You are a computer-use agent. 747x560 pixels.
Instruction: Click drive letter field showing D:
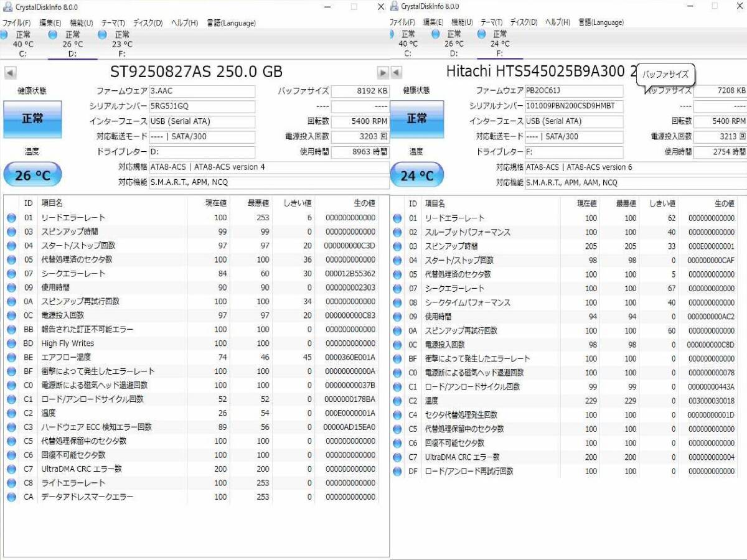(202, 152)
